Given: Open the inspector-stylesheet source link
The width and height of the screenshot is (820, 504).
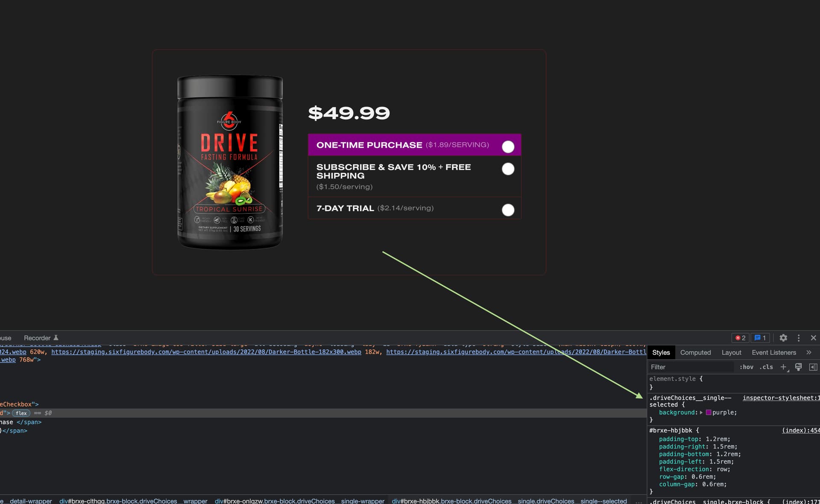Looking at the screenshot, I should tap(781, 398).
